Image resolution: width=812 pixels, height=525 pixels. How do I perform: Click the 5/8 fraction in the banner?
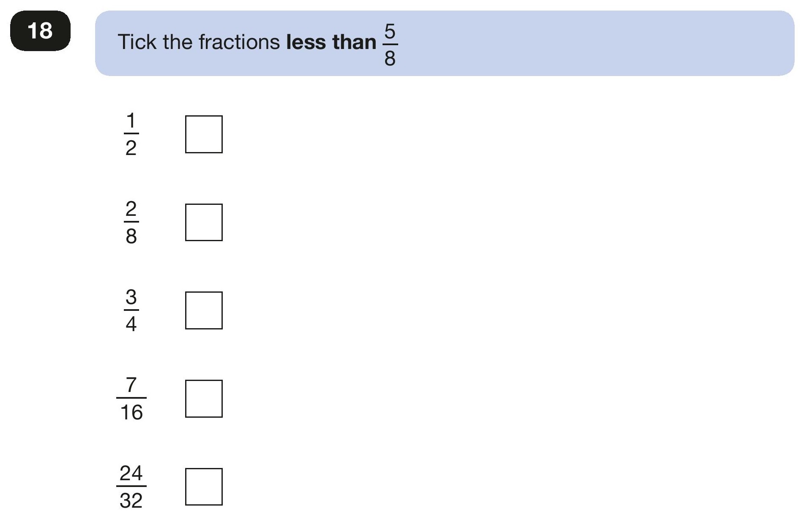coord(390,45)
